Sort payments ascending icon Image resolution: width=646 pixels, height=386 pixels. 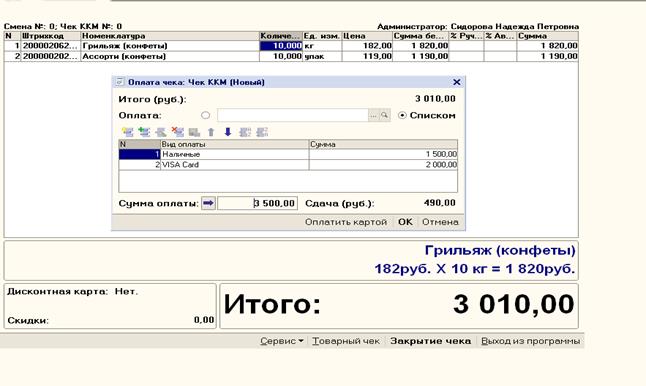(x=245, y=132)
